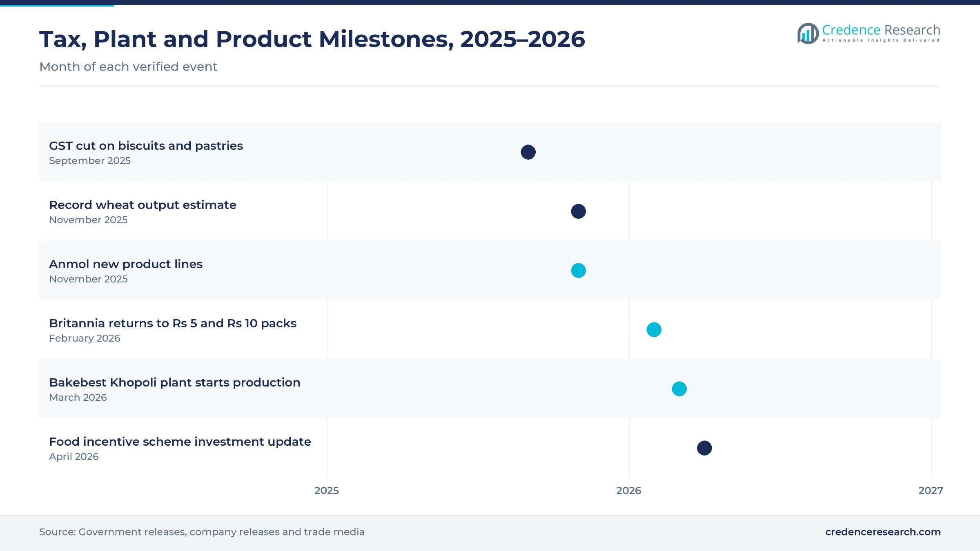Click the 'February 2026' date text
980x551 pixels.
tap(85, 338)
